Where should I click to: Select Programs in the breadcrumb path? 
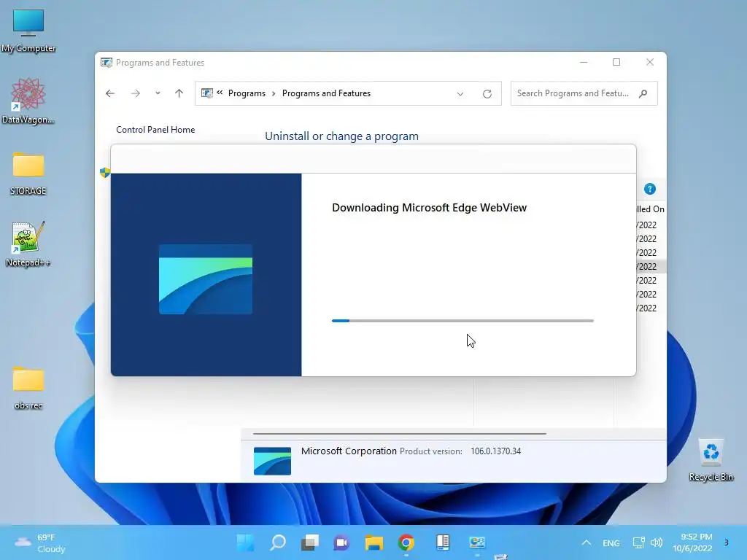coord(247,93)
